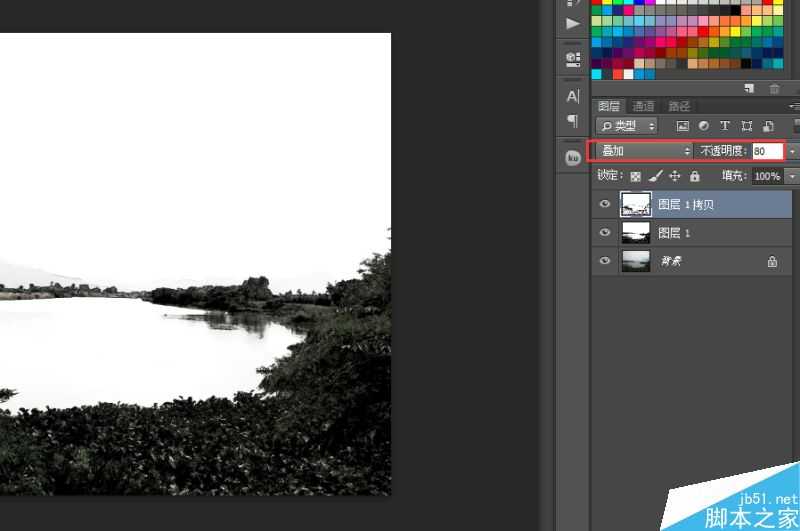Switch to the 路径 tab

click(679, 106)
